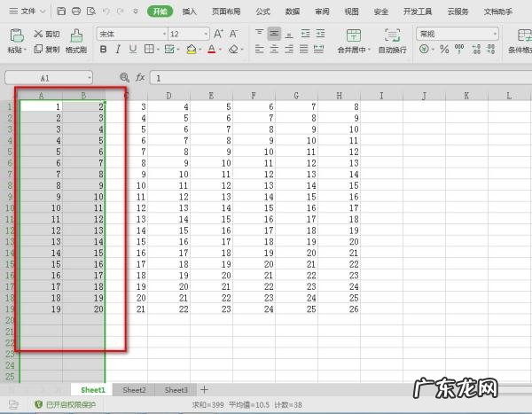Open the 文件 menu dropdown arrow

coord(43,12)
